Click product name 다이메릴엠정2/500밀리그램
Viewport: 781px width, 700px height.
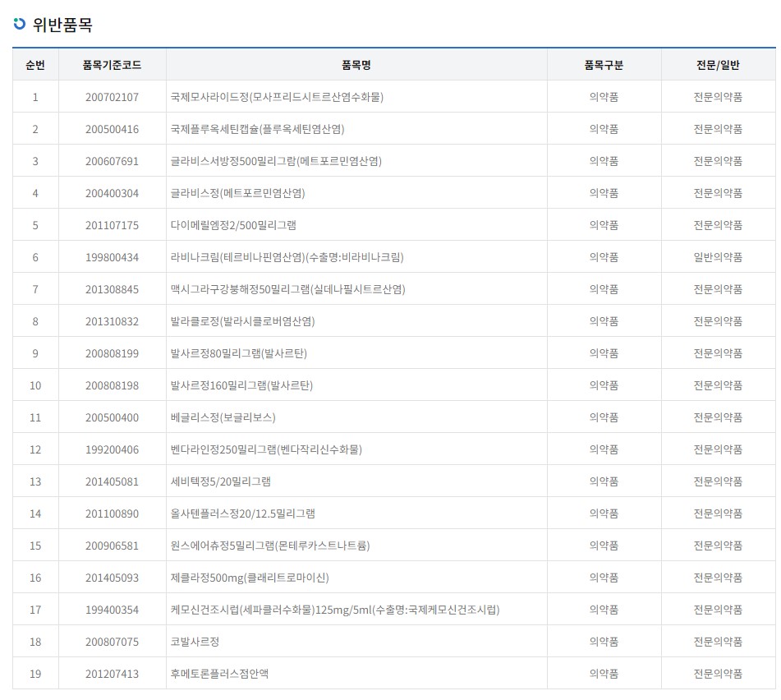233,225
